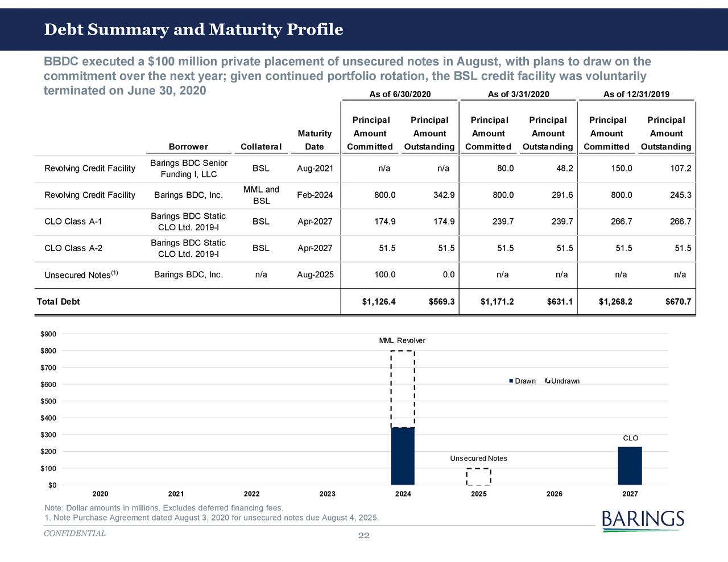
Task: Click the 'Aug-2021' maturity date
Action: pyautogui.click(x=315, y=168)
